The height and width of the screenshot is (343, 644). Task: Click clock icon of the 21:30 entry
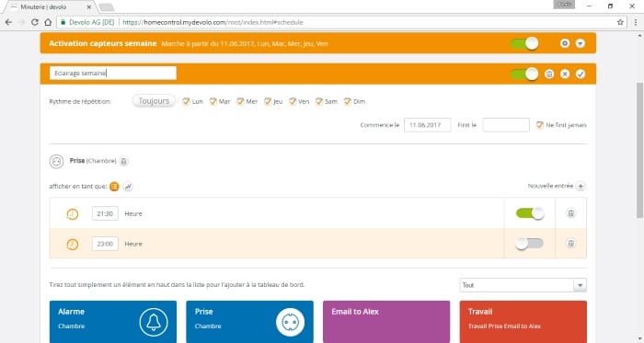(x=73, y=213)
